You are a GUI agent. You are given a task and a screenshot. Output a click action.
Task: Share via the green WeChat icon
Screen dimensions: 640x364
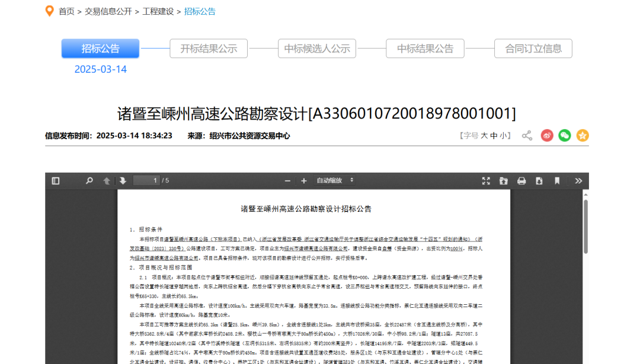pyautogui.click(x=565, y=136)
